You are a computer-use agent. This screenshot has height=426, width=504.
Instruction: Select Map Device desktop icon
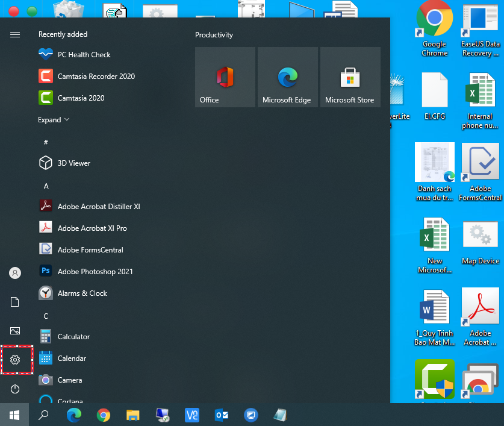click(481, 243)
